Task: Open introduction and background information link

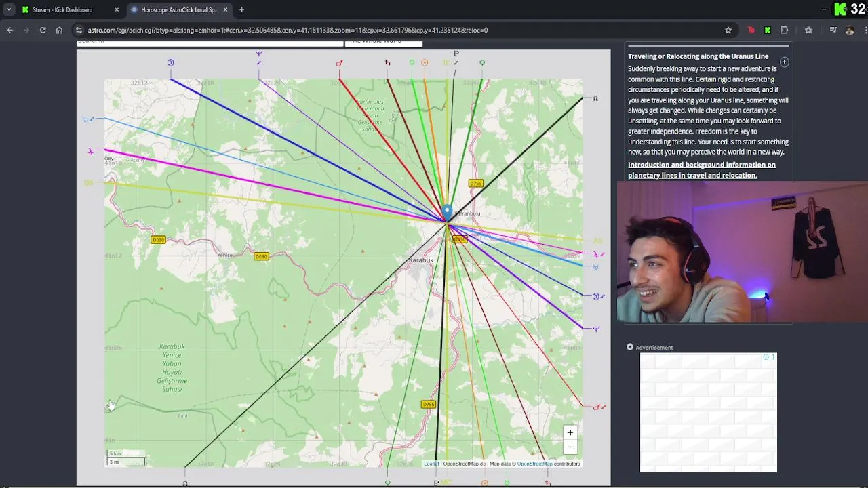Action: 702,169
